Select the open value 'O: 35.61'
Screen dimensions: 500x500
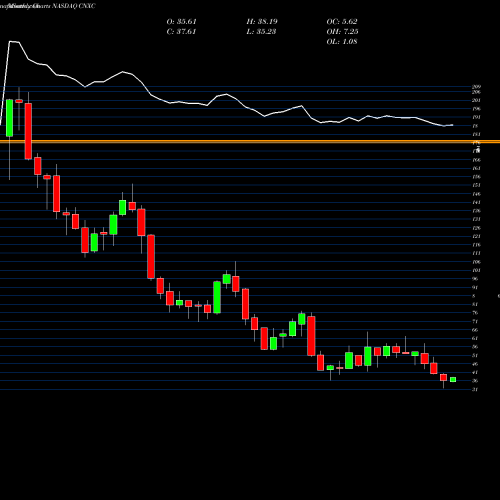pos(181,22)
